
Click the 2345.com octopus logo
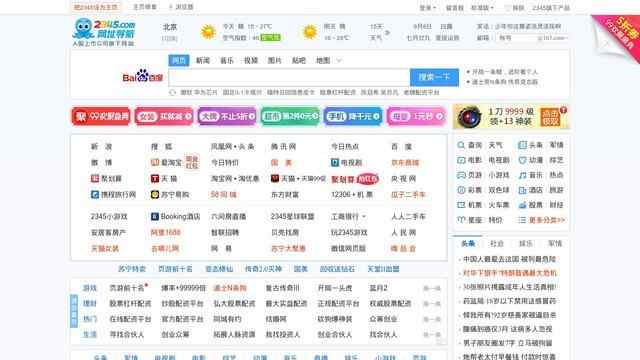click(x=103, y=32)
